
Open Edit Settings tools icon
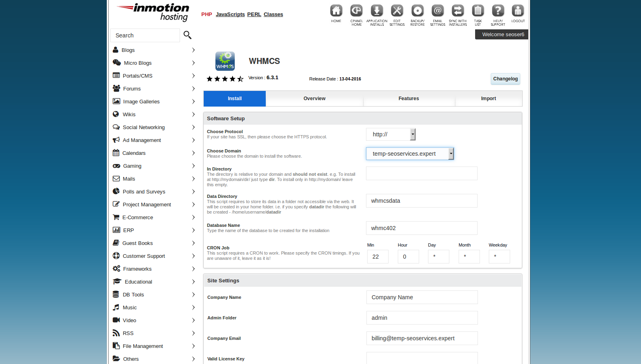(397, 11)
